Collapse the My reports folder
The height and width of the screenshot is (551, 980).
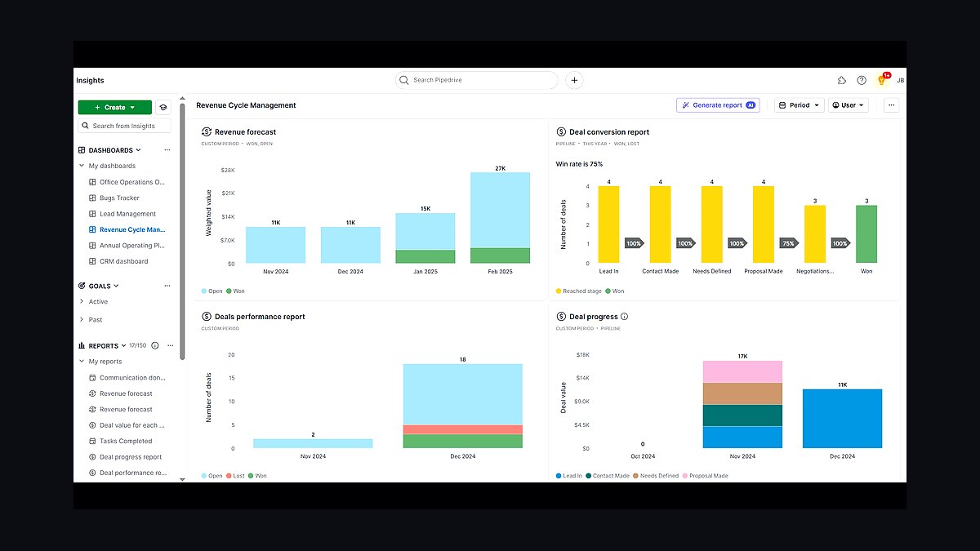pyautogui.click(x=82, y=362)
